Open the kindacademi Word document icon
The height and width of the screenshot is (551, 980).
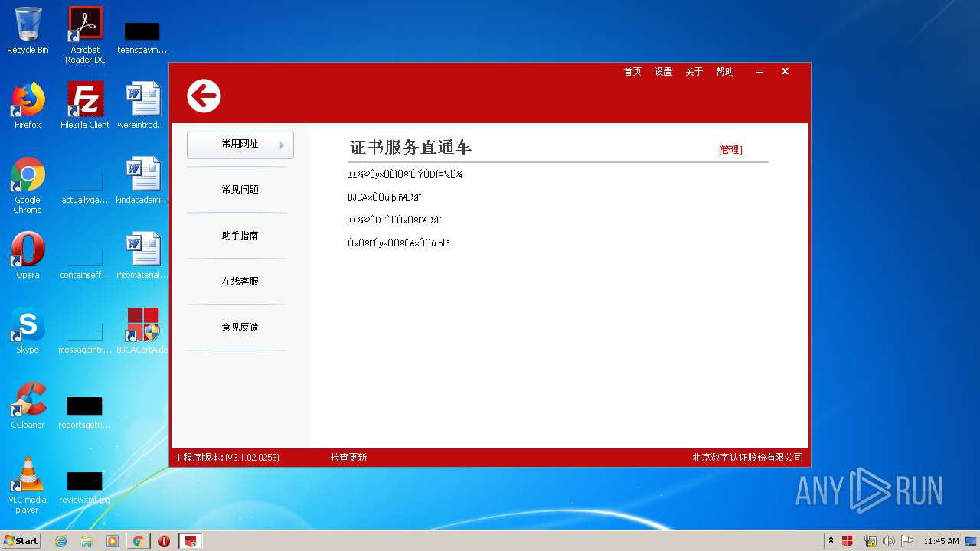click(x=142, y=181)
